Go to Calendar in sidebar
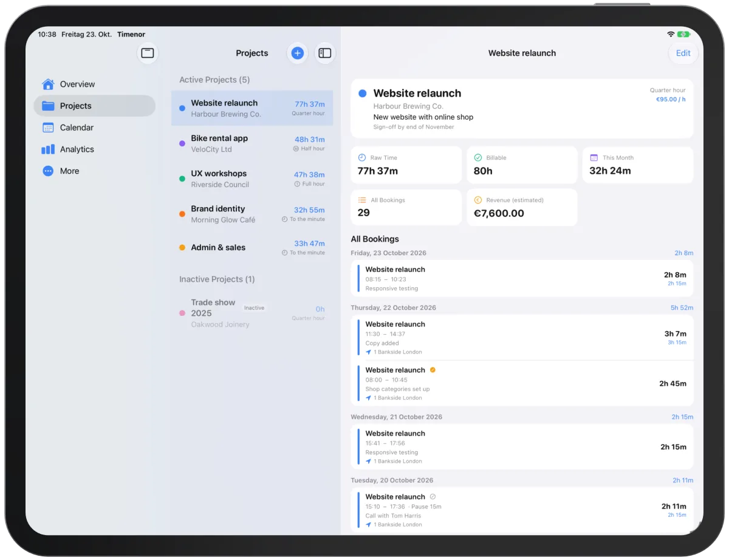729x560 pixels. click(95, 128)
